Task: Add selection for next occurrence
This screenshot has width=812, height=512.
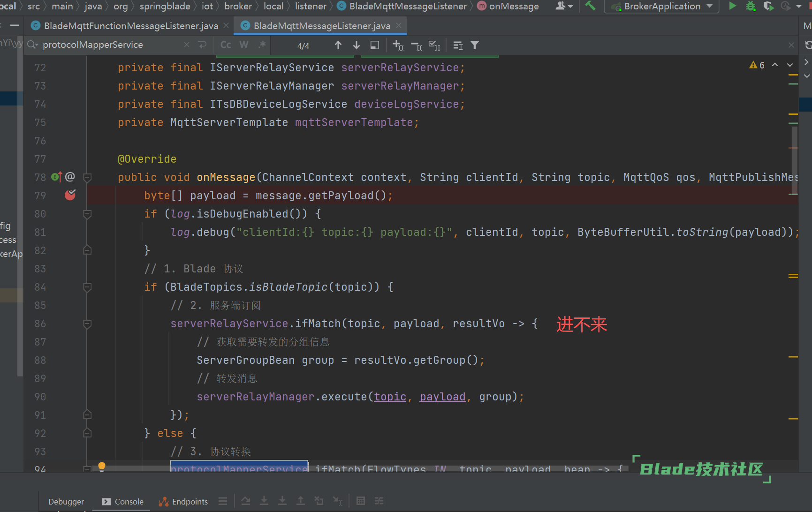Action: coord(398,45)
